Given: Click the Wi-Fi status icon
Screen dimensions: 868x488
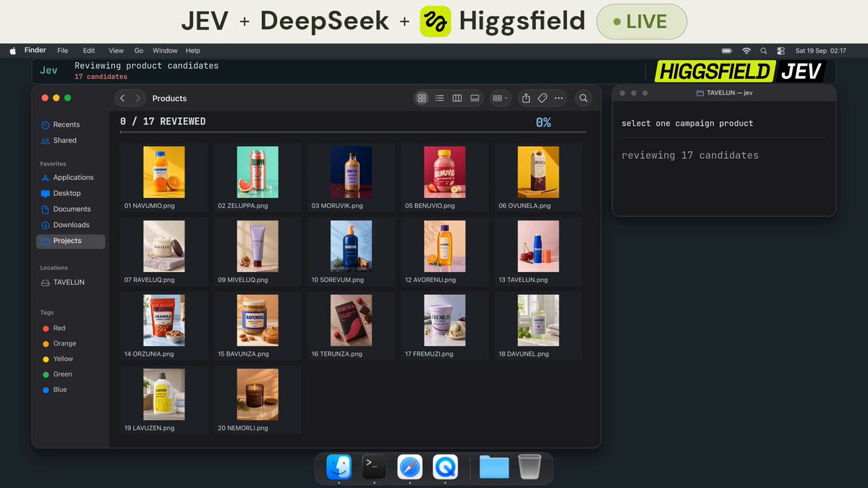Looking at the screenshot, I should pos(746,51).
